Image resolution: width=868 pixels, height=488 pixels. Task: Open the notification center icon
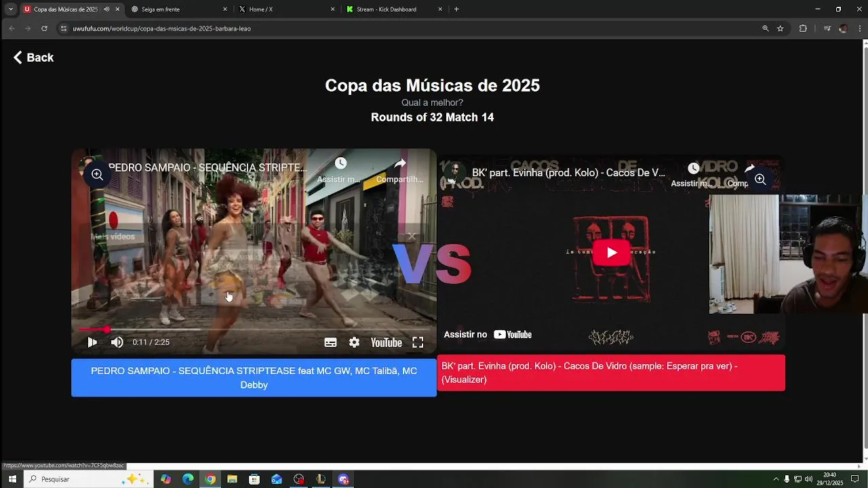[854, 479]
